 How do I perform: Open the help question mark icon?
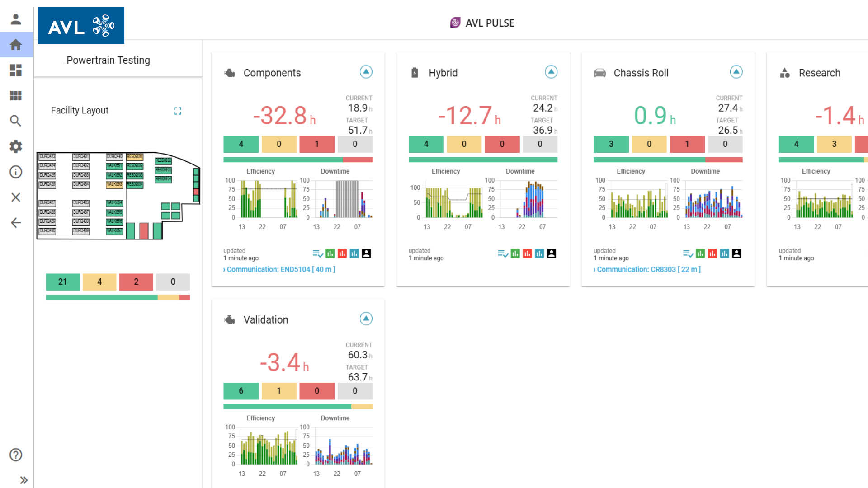[16, 455]
